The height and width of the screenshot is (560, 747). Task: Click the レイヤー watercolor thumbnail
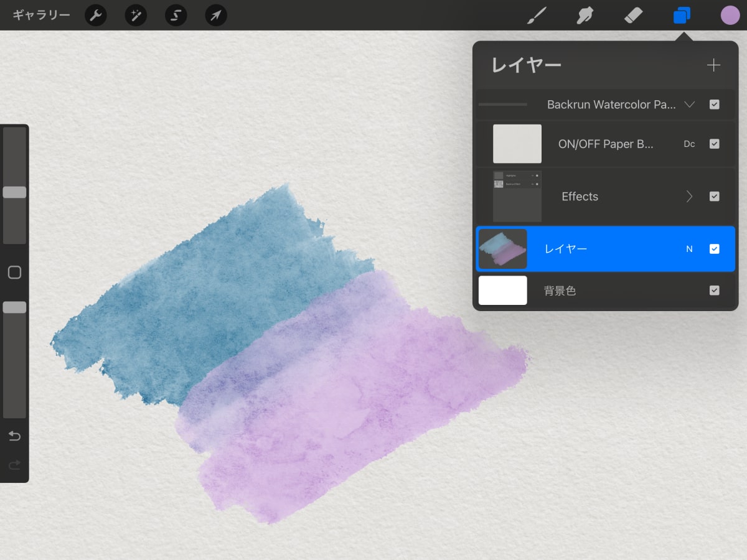(x=503, y=249)
